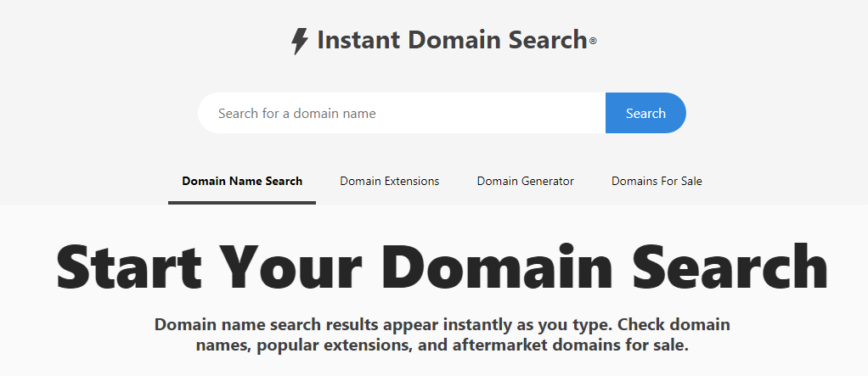Screen dimensions: 868x376
Task: Click the 'Start Your Domain Search' heading
Action: point(441,268)
